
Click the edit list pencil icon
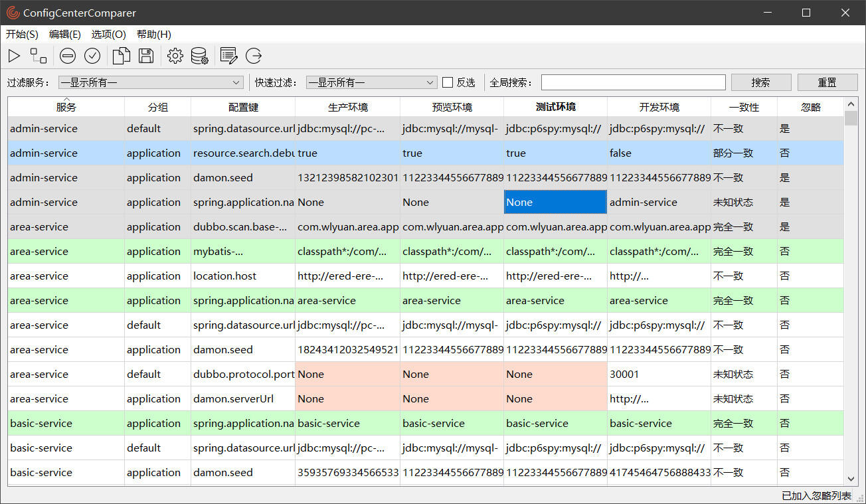228,56
